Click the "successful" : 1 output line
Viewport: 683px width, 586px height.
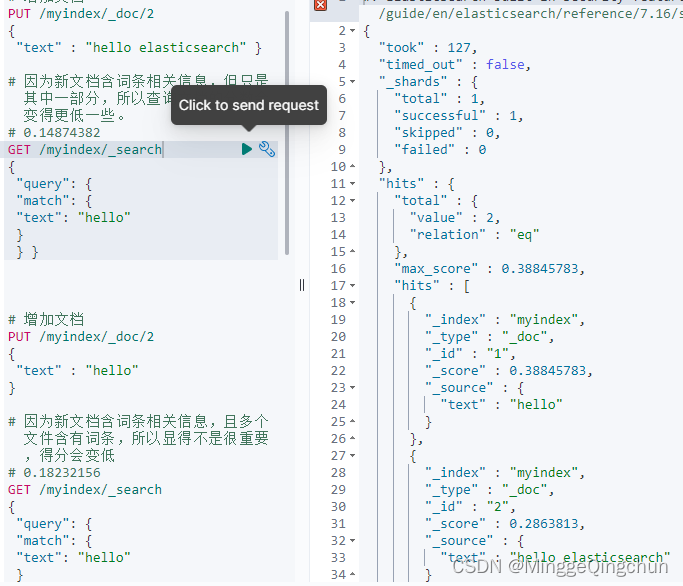tap(459, 115)
